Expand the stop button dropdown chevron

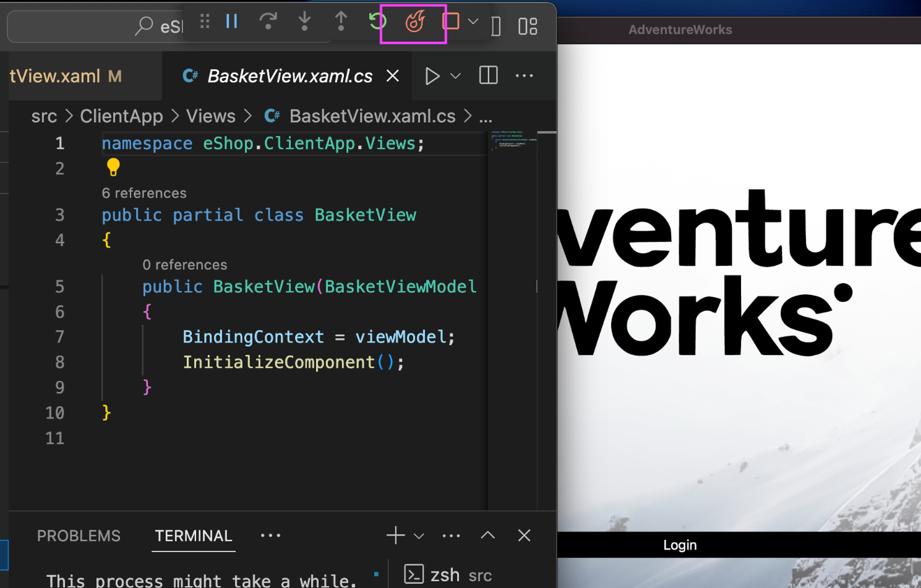pyautogui.click(x=473, y=22)
